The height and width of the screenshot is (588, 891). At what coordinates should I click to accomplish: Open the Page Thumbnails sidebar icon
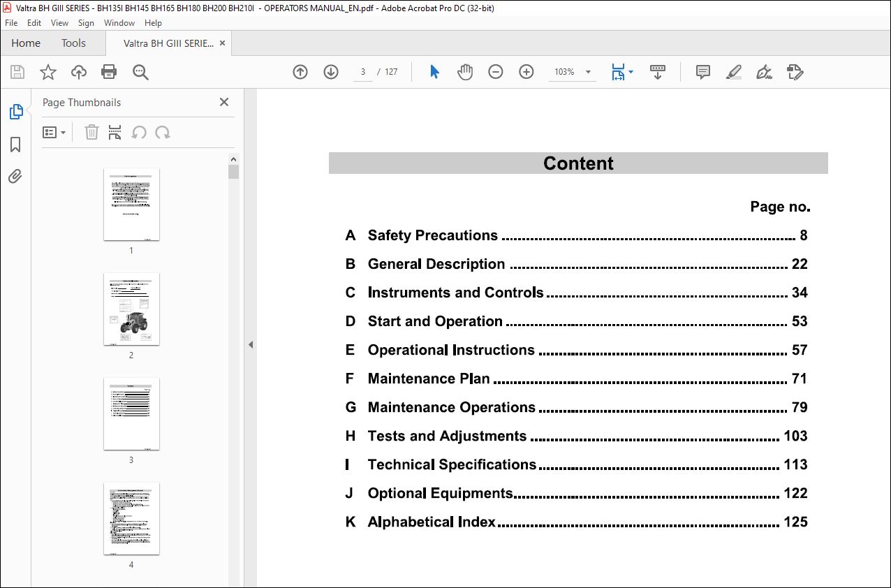click(15, 112)
